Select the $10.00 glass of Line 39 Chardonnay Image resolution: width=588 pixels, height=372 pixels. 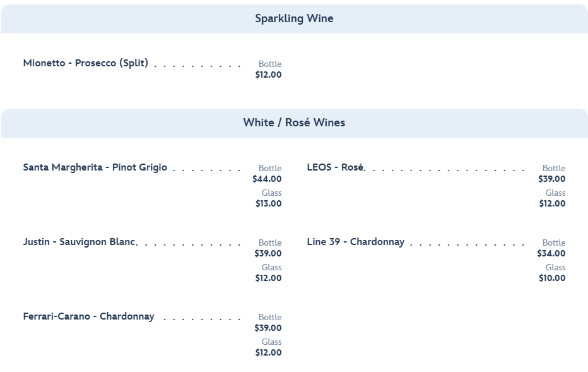click(x=552, y=279)
